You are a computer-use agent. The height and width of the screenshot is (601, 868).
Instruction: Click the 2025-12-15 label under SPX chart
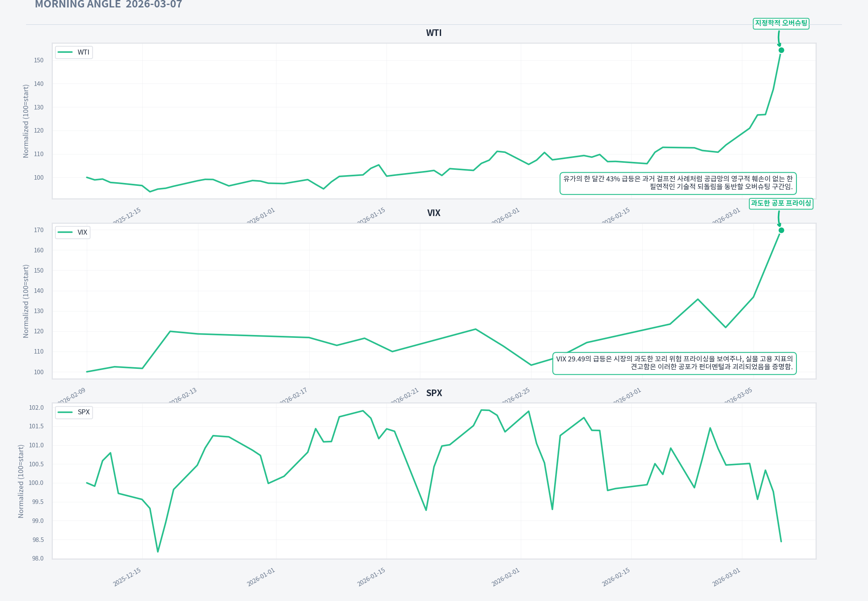click(127, 577)
